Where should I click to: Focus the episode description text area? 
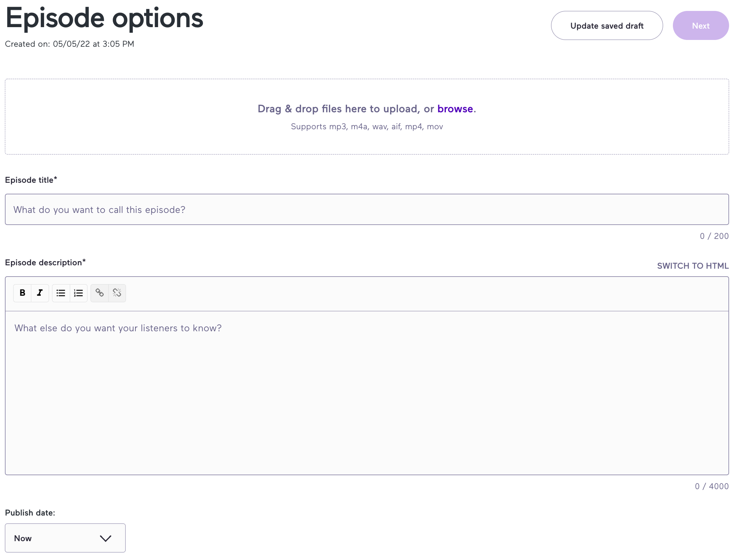[x=367, y=392]
